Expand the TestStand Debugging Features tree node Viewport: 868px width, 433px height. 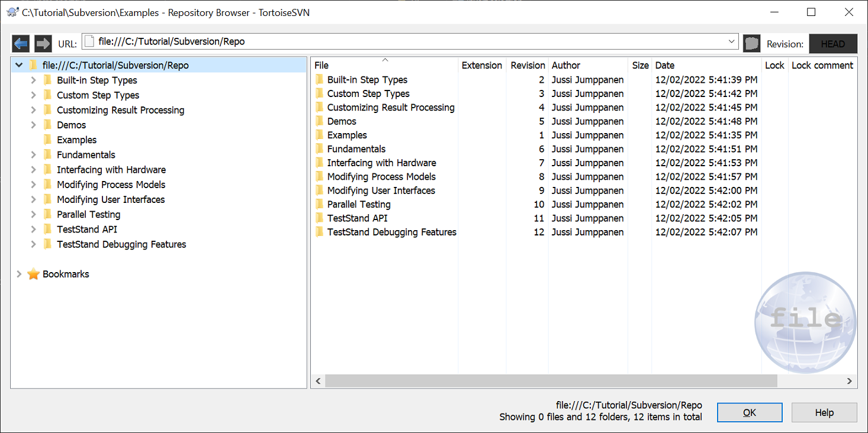(x=33, y=244)
